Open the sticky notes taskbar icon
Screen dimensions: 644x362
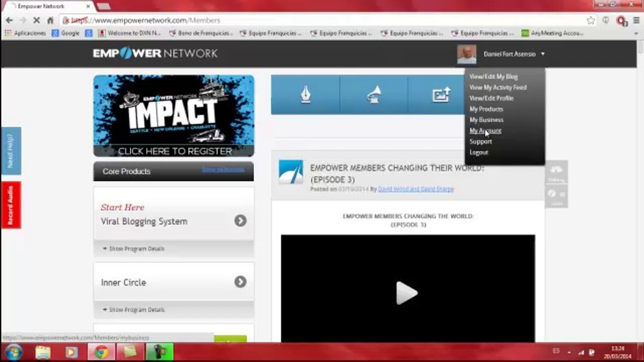(x=130, y=352)
